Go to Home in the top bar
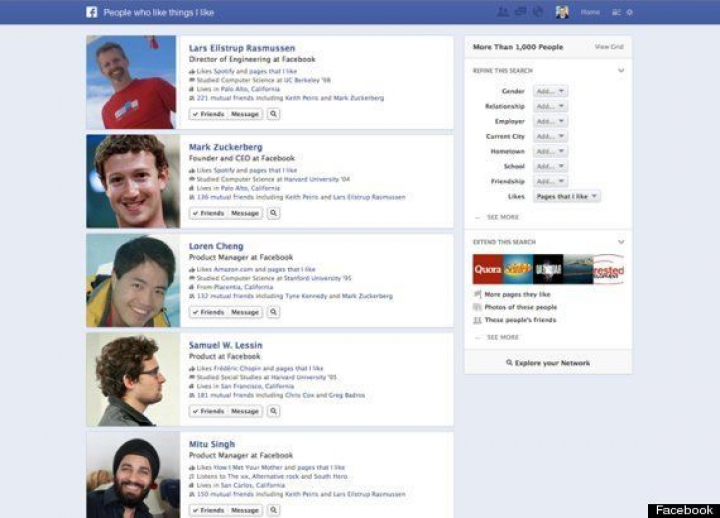Image resolution: width=720 pixels, height=518 pixels. tap(591, 12)
